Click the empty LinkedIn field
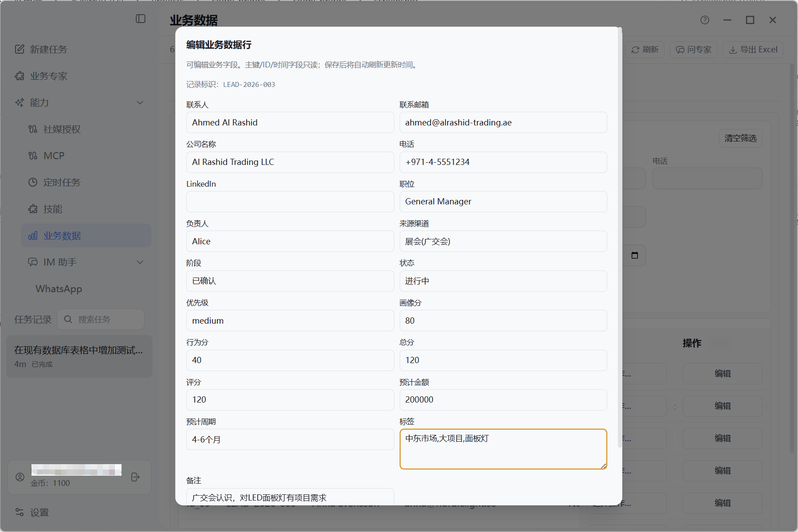798x532 pixels. click(290, 202)
